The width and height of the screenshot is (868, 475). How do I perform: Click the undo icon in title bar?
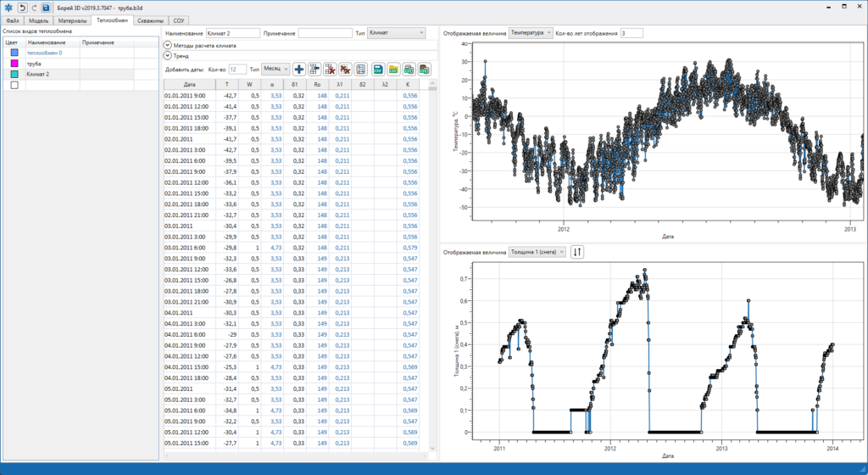[x=22, y=8]
